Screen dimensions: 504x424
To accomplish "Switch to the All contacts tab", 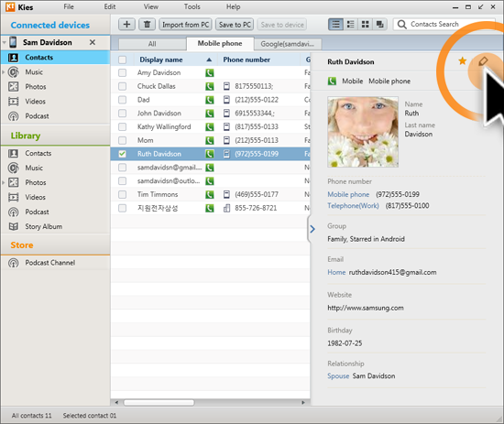I will tap(152, 44).
